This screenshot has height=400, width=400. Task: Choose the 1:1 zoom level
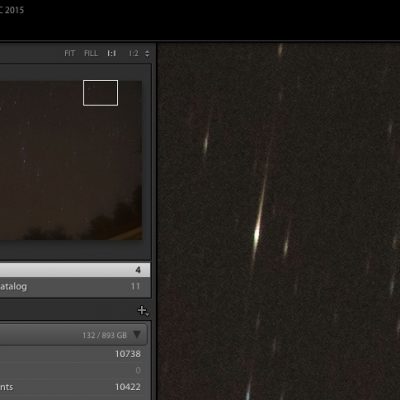coord(111,53)
